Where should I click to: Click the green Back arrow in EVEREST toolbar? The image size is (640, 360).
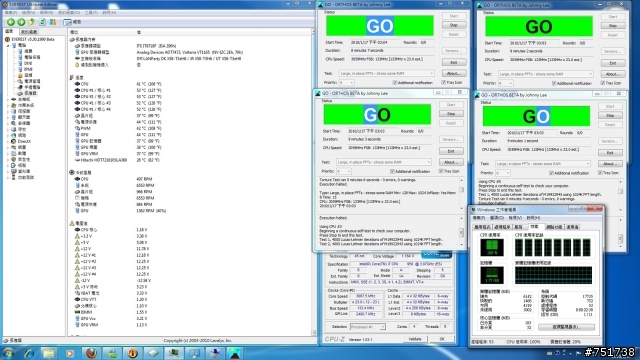coord(11,22)
